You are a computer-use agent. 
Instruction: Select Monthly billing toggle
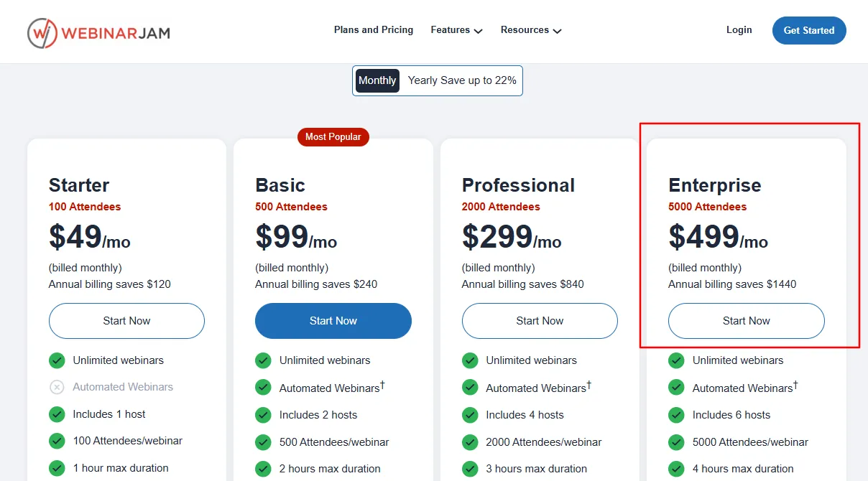click(x=377, y=80)
